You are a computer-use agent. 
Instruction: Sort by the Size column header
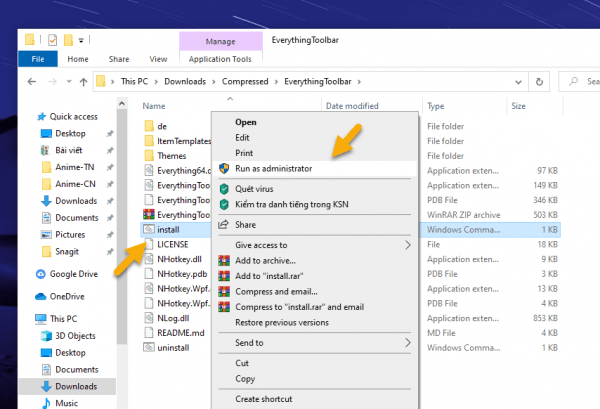click(518, 106)
